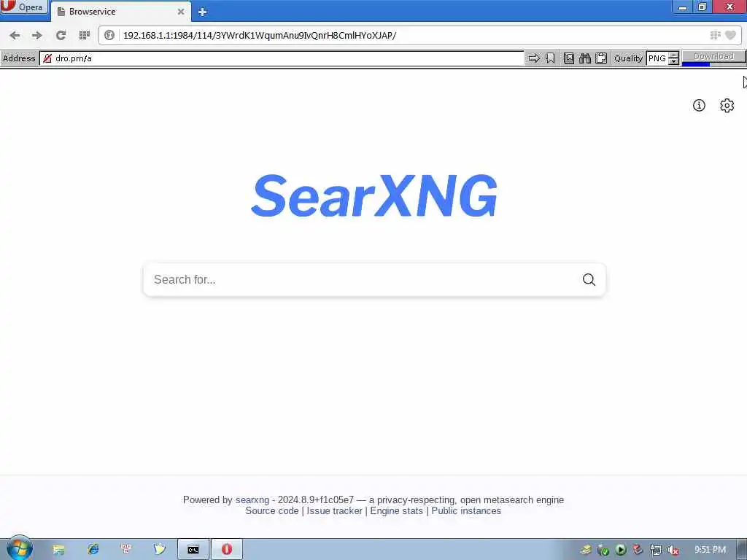Click the Browservice save-bookmark book icon
The image size is (747, 560).
[569, 58]
